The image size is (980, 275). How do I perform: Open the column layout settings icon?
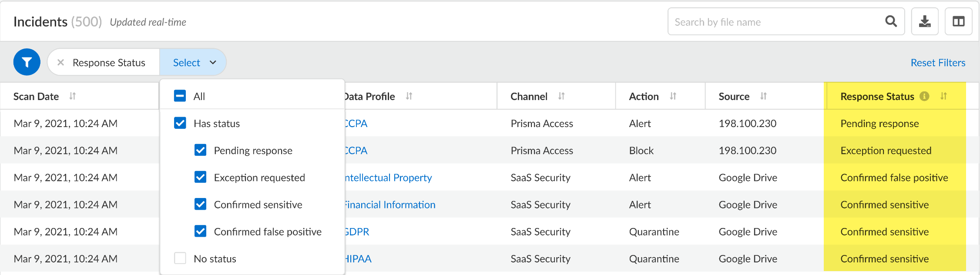[x=958, y=21]
